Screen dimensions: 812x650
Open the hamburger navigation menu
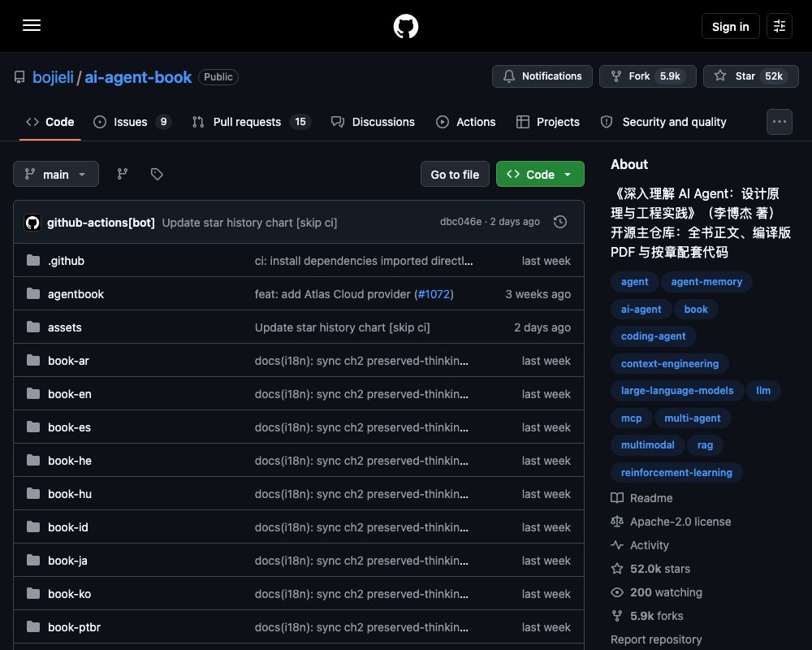click(x=32, y=25)
